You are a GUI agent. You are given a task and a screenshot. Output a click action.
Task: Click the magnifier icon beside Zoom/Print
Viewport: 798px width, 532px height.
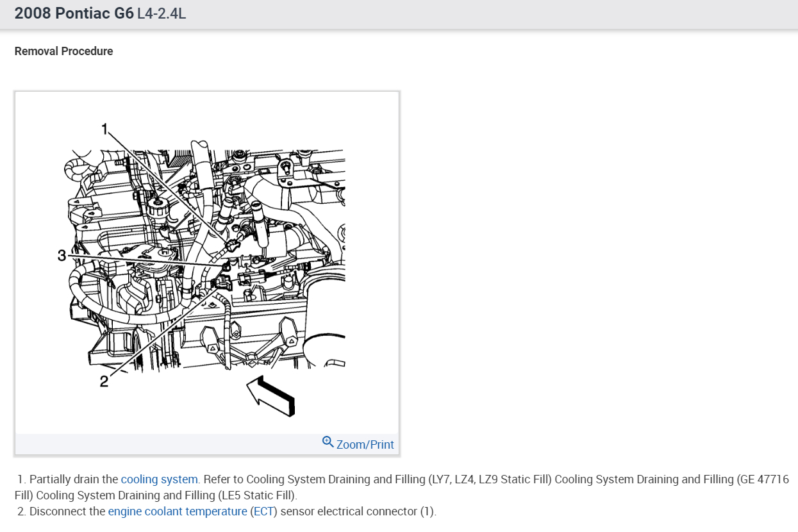click(328, 442)
